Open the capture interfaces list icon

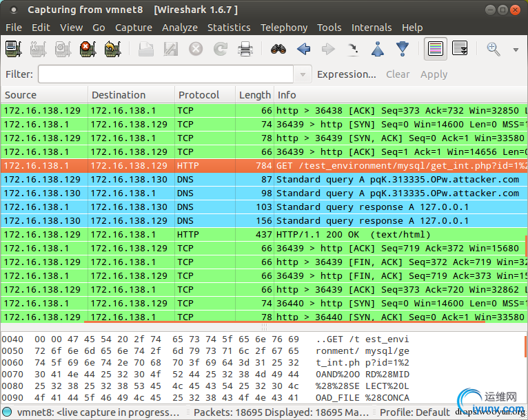14,49
